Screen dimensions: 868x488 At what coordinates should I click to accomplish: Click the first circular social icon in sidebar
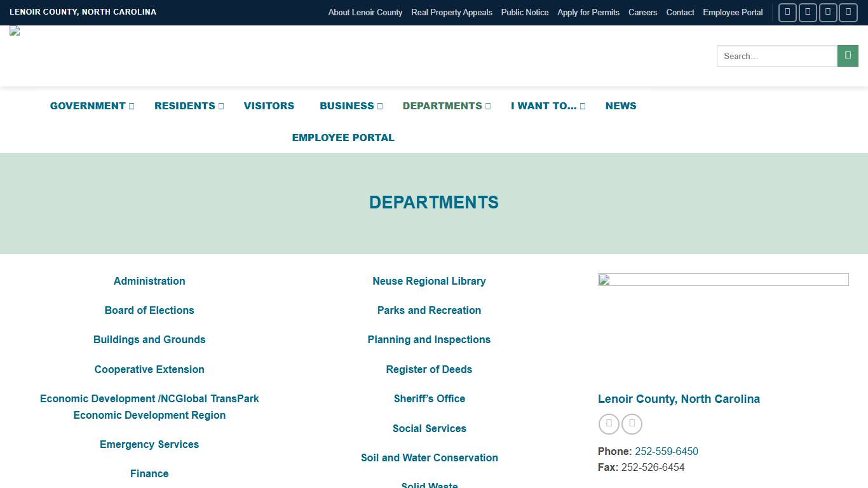609,424
